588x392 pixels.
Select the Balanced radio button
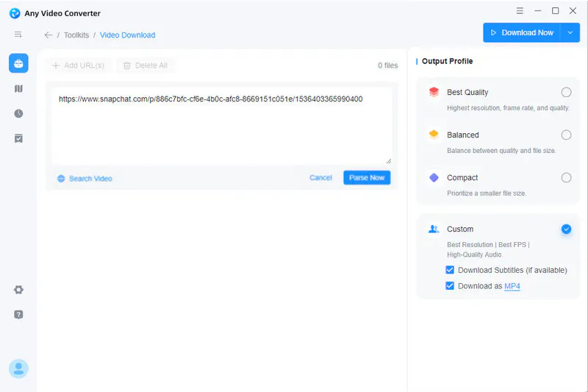point(566,135)
